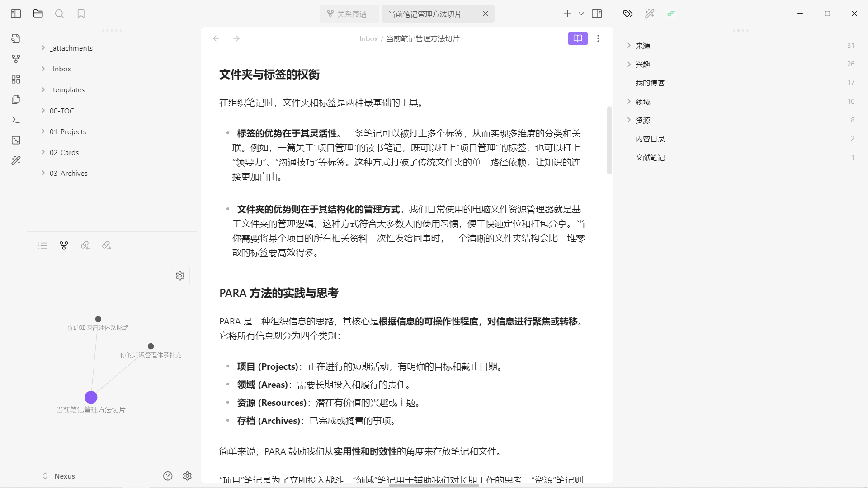Open local graph settings gear
868x488 pixels.
pos(180,276)
